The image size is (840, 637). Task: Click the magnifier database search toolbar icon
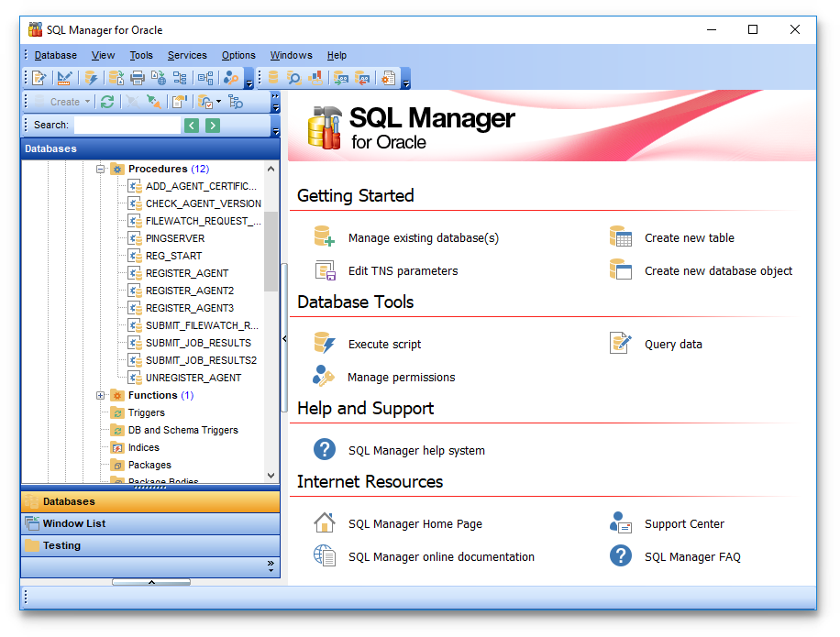[x=294, y=78]
